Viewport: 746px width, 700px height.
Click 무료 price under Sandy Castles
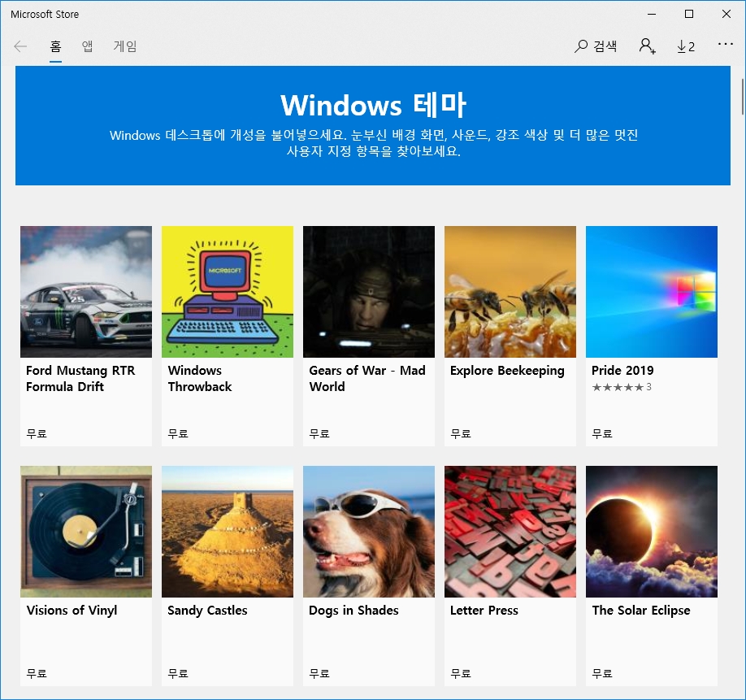point(178,673)
